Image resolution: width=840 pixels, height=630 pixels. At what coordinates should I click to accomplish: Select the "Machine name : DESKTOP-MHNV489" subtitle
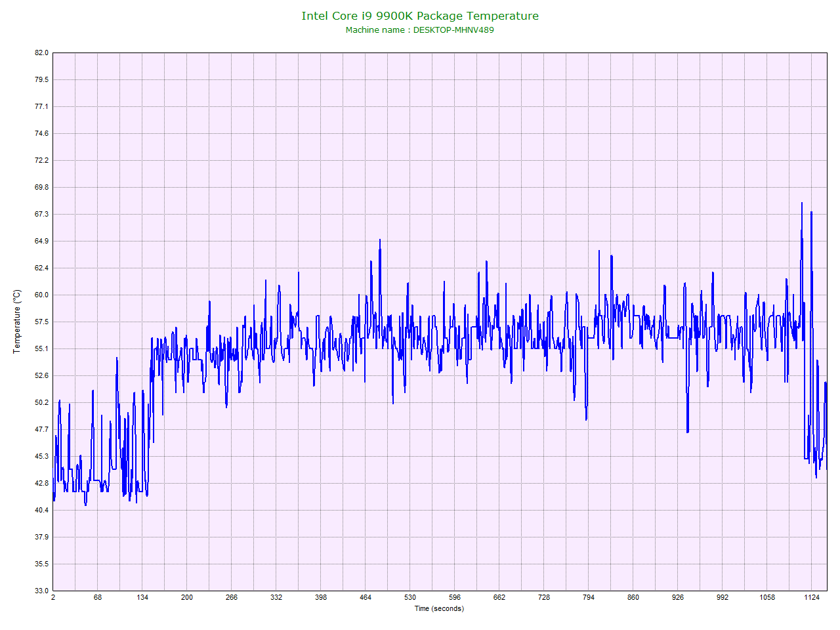click(x=420, y=30)
